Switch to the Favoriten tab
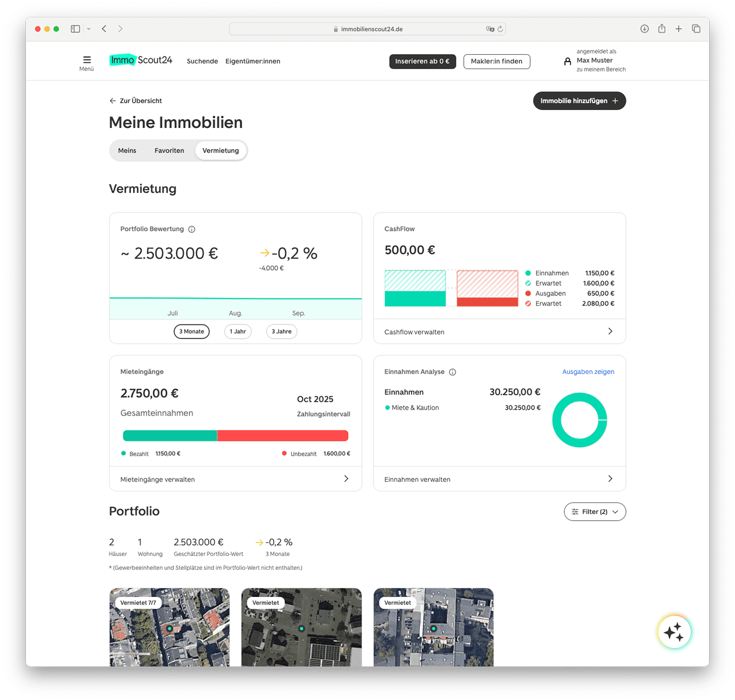This screenshot has height=700, width=735. [x=169, y=150]
